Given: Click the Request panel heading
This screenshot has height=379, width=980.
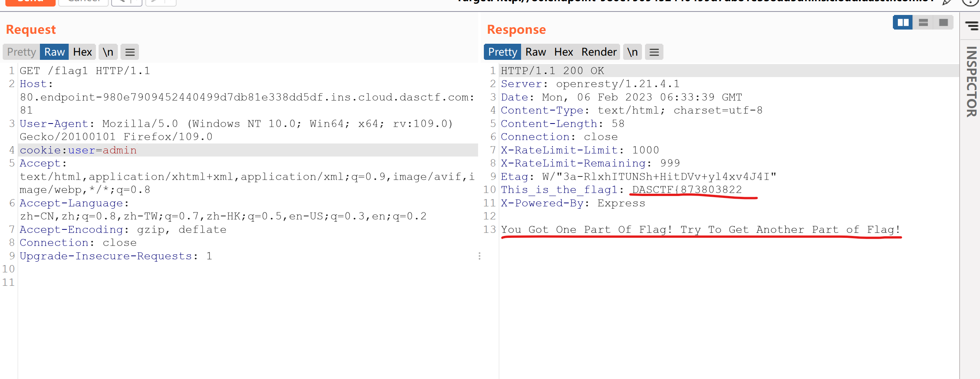Looking at the screenshot, I should pos(31,30).
